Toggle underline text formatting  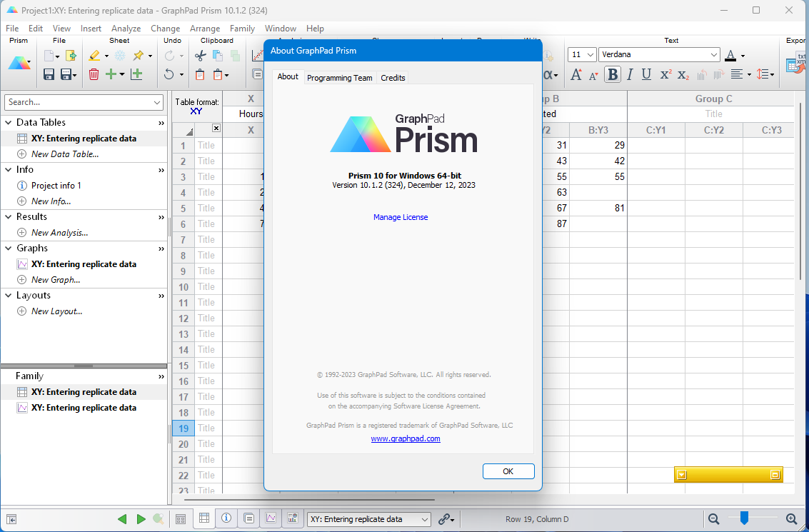click(x=646, y=74)
